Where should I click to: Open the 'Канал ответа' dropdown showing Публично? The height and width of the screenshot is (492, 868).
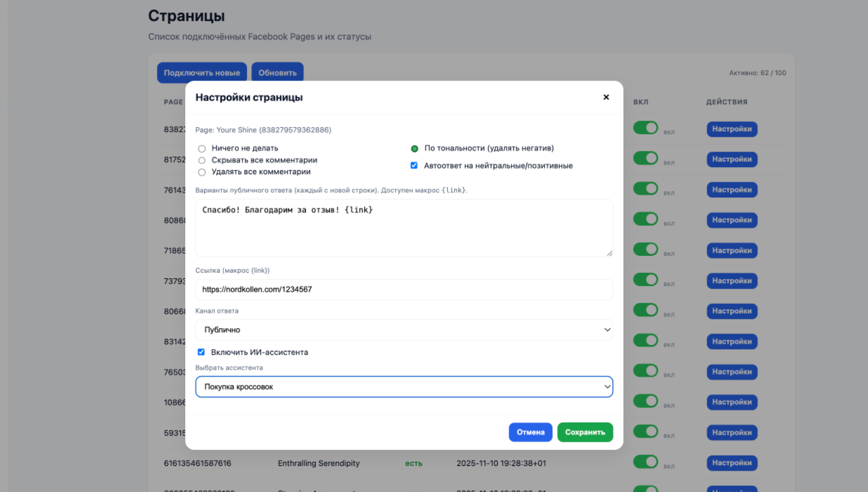pos(404,330)
